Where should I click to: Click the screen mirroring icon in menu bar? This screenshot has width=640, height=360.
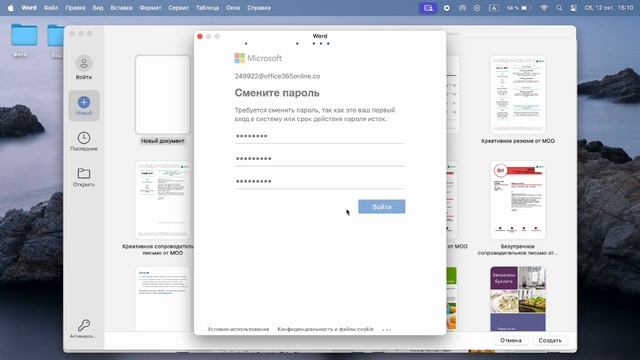tap(428, 8)
